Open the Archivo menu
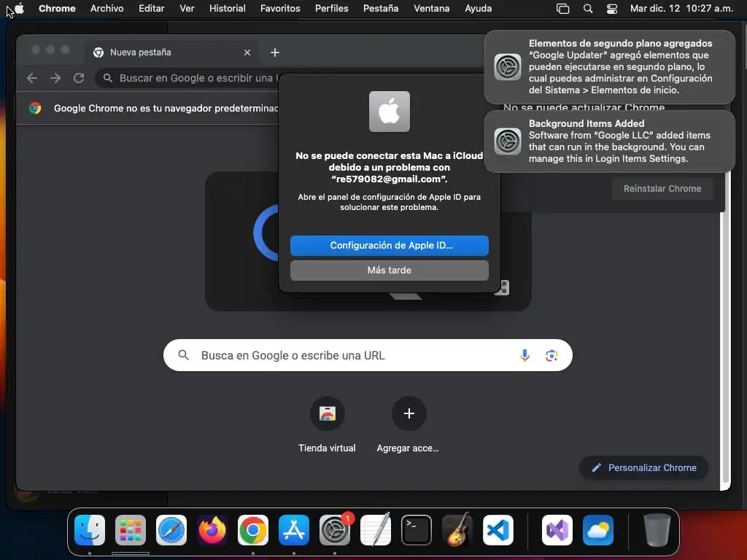 107,8
